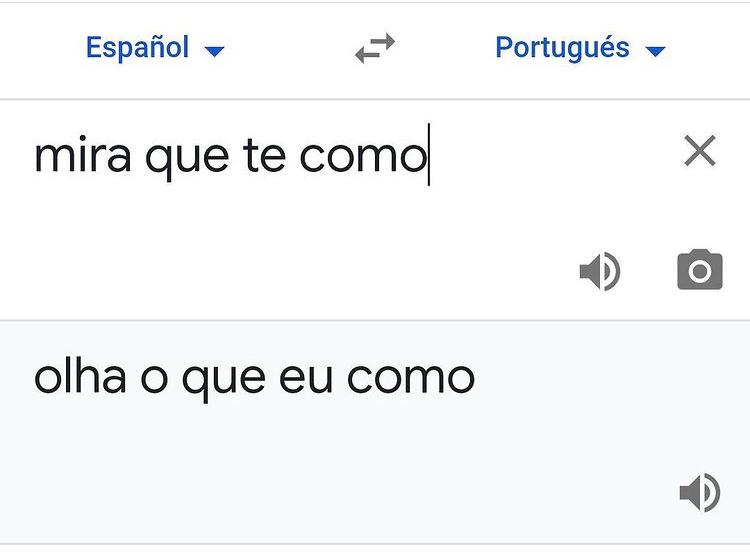This screenshot has height=553, width=750.
Task: Open camera translation
Action: (700, 269)
